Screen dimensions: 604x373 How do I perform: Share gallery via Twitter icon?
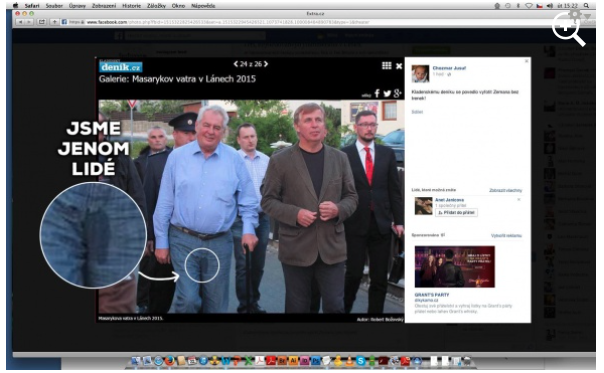(387, 93)
